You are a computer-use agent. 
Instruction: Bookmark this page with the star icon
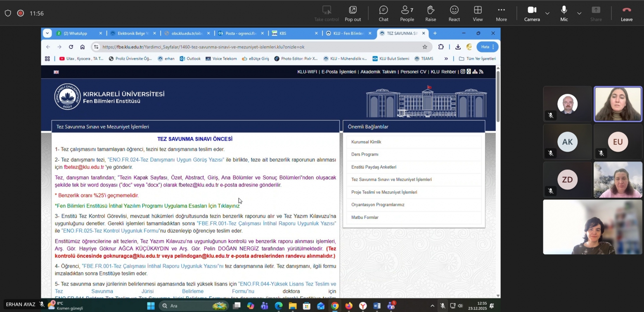point(425,47)
